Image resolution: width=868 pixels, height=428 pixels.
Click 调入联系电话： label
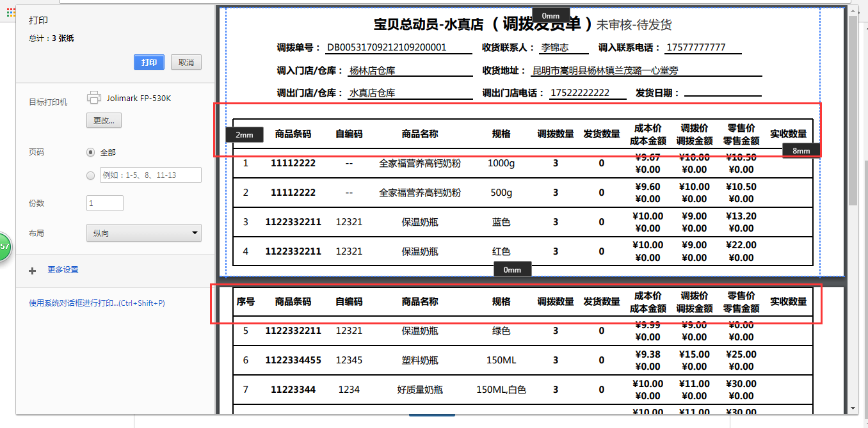point(629,47)
